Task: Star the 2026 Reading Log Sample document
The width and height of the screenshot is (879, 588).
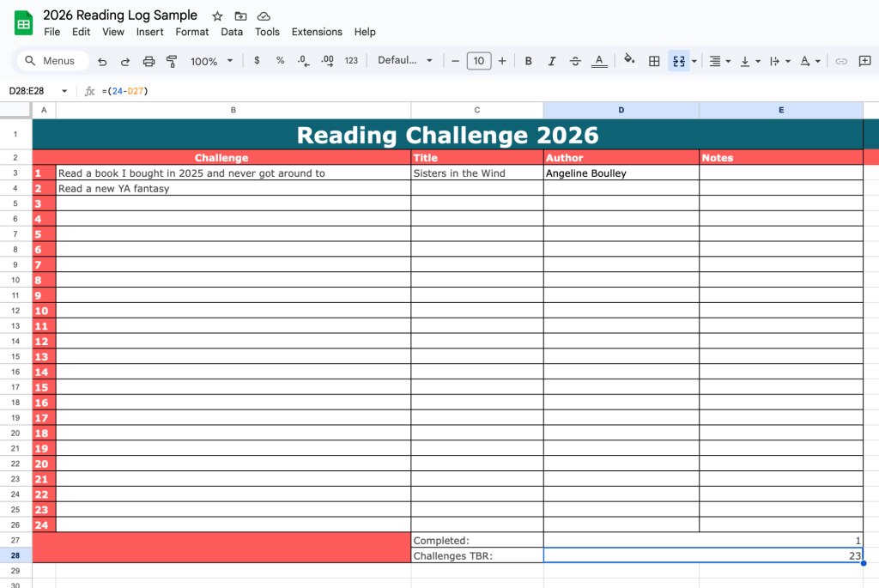Action: point(217,16)
